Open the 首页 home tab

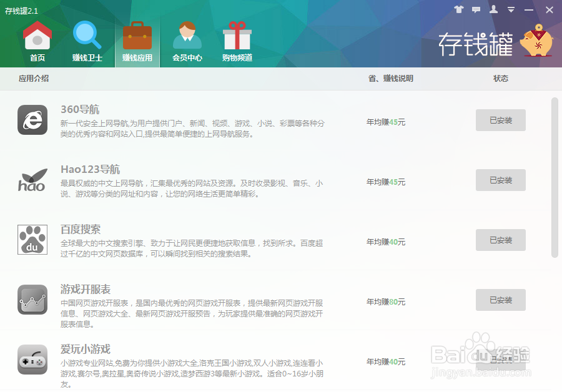point(37,42)
